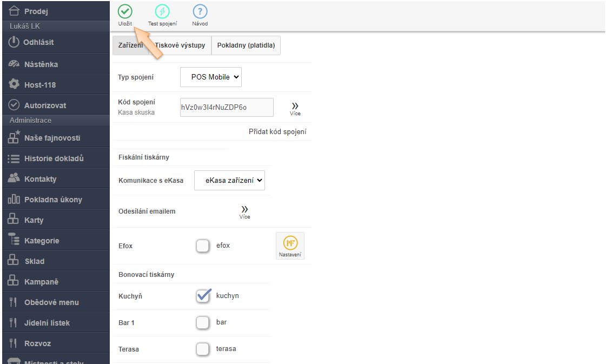Run Test spojení lightning icon
This screenshot has width=609, height=364.
[162, 12]
